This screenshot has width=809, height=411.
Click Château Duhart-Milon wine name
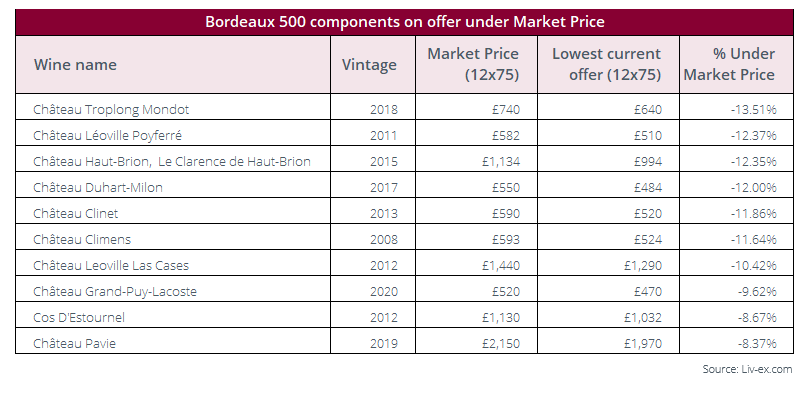click(98, 187)
